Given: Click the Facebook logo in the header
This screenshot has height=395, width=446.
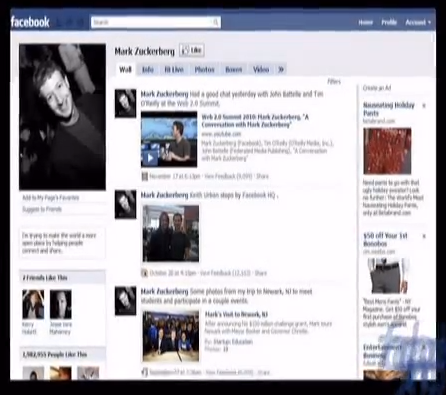Looking at the screenshot, I should click(x=30, y=22).
